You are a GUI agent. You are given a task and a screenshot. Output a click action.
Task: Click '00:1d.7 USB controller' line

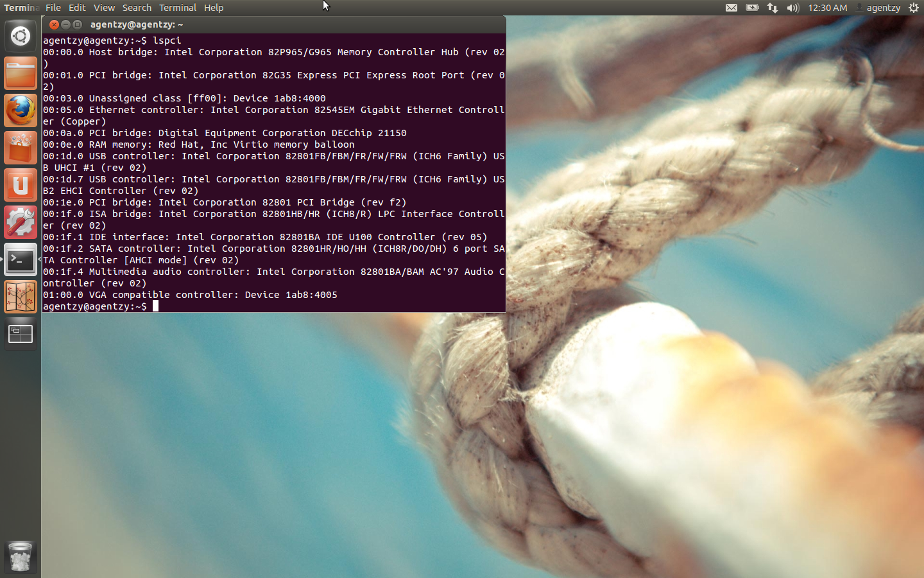(x=274, y=185)
